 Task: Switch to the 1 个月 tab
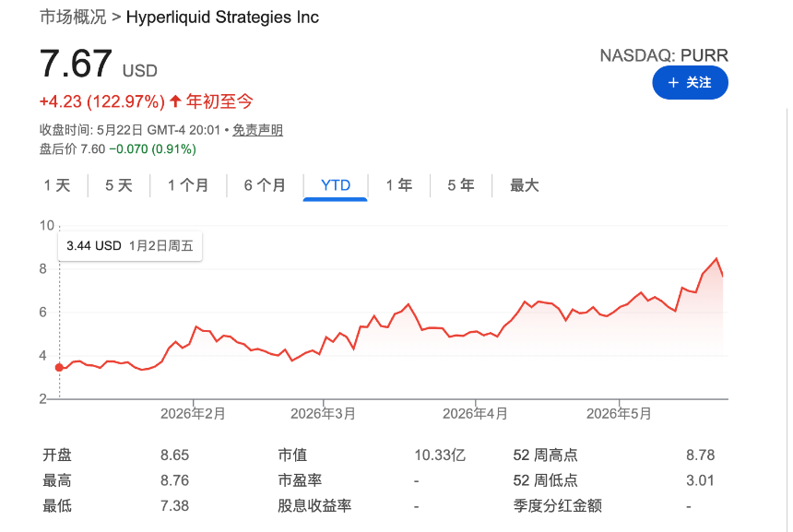tap(188, 185)
